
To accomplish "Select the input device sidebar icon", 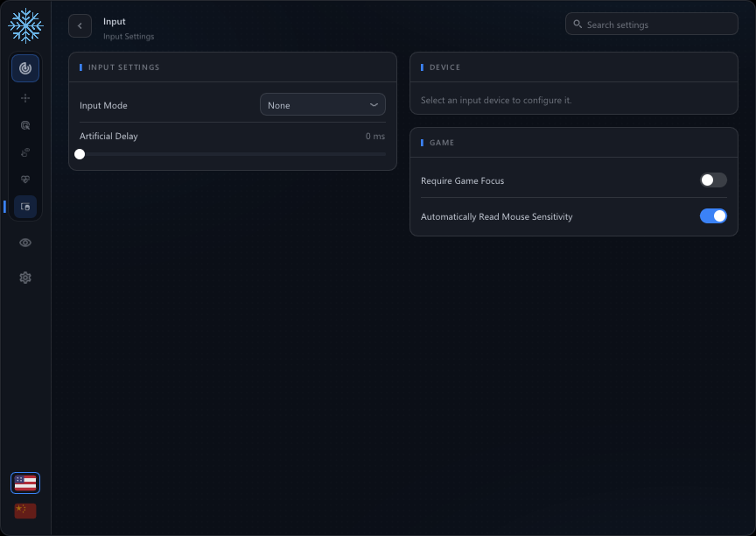I will click(x=25, y=207).
